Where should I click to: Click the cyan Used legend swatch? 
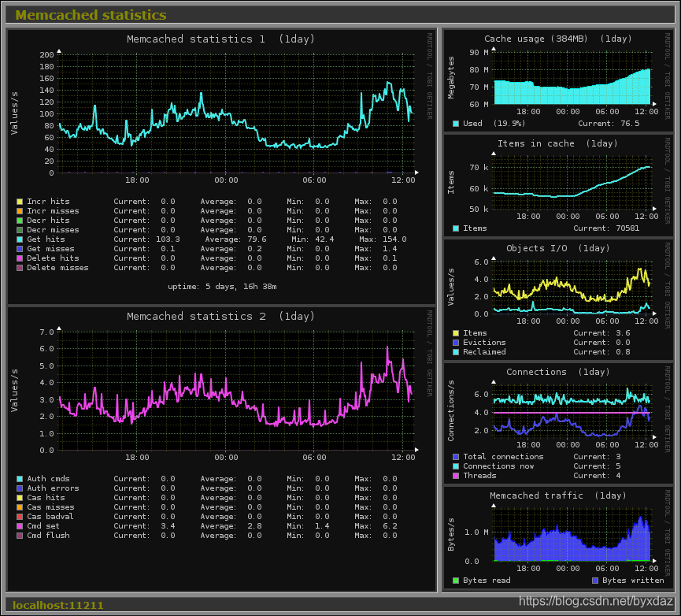click(x=456, y=124)
